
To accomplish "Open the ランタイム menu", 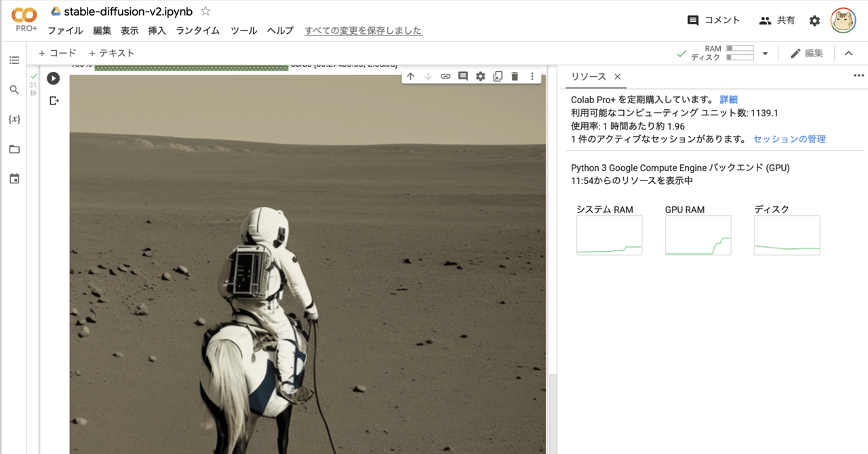I will coord(197,30).
